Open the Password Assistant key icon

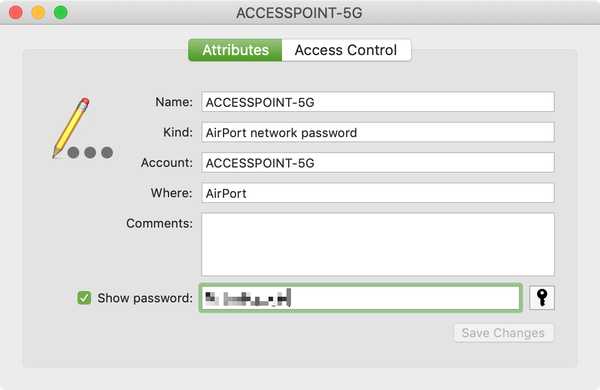[x=541, y=297]
